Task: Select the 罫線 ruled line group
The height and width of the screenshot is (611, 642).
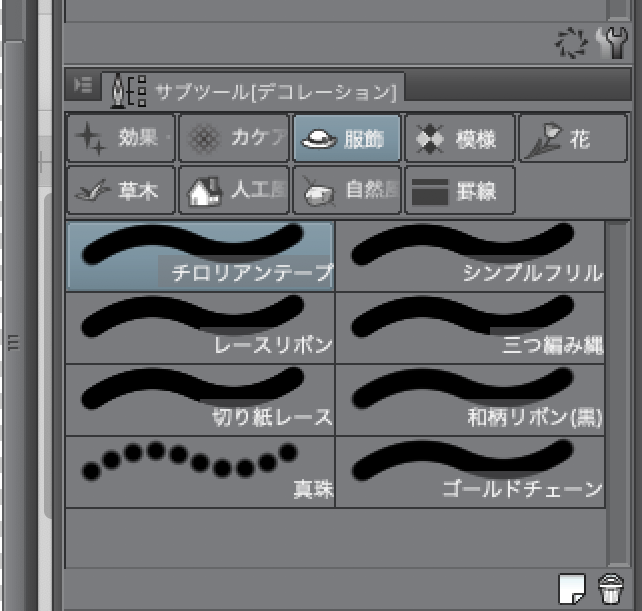Action: click(x=459, y=190)
